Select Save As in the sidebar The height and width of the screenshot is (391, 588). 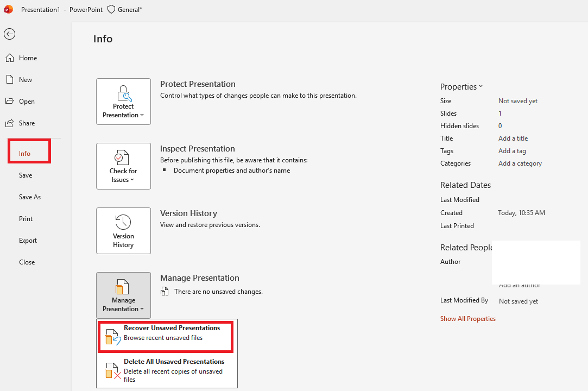30,197
